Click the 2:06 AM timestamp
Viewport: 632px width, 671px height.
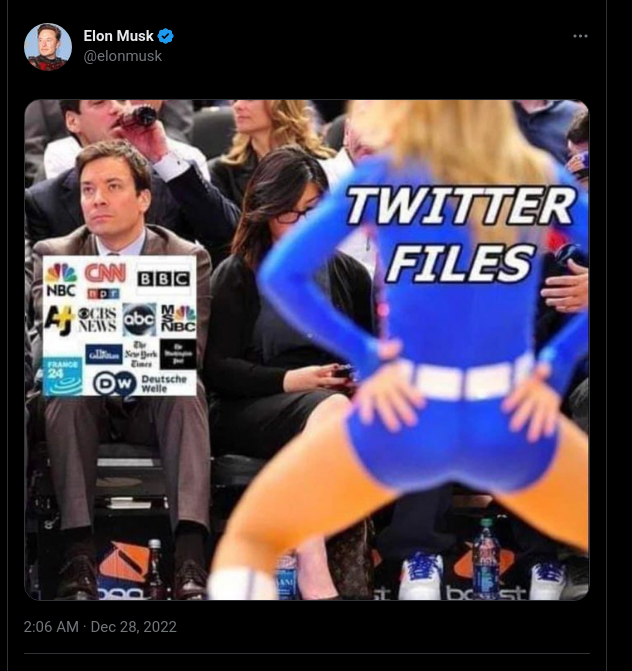pos(51,627)
